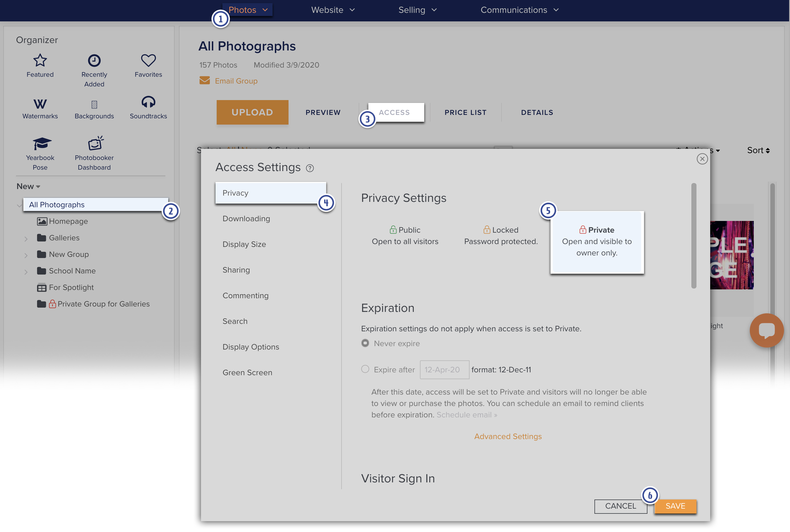
Task: Open the New dropdown in Organizer
Action: coord(29,186)
